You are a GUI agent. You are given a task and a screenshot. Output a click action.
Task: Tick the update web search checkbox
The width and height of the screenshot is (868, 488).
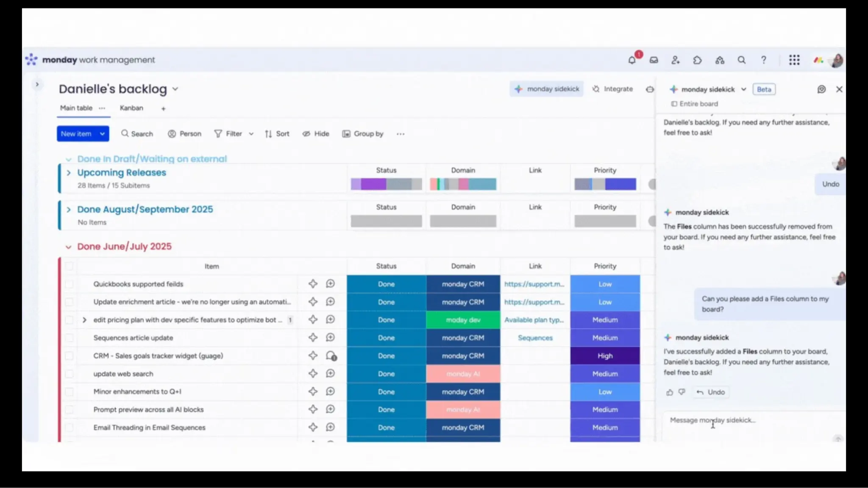69,374
